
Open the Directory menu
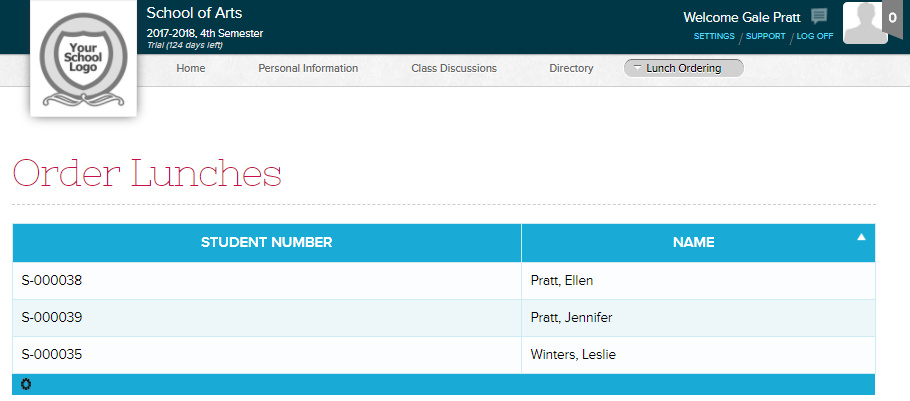pyautogui.click(x=571, y=68)
